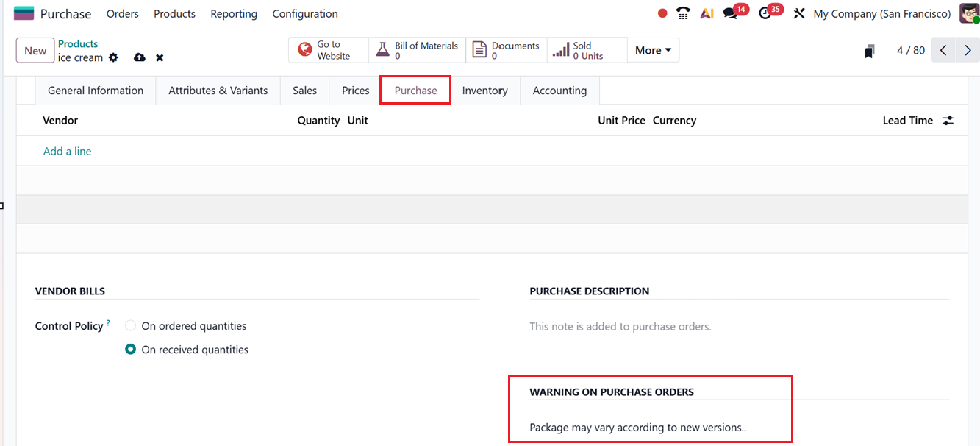Image resolution: width=980 pixels, height=446 pixels.
Task: Click the bookmark icon near the pager
Action: coord(870,49)
